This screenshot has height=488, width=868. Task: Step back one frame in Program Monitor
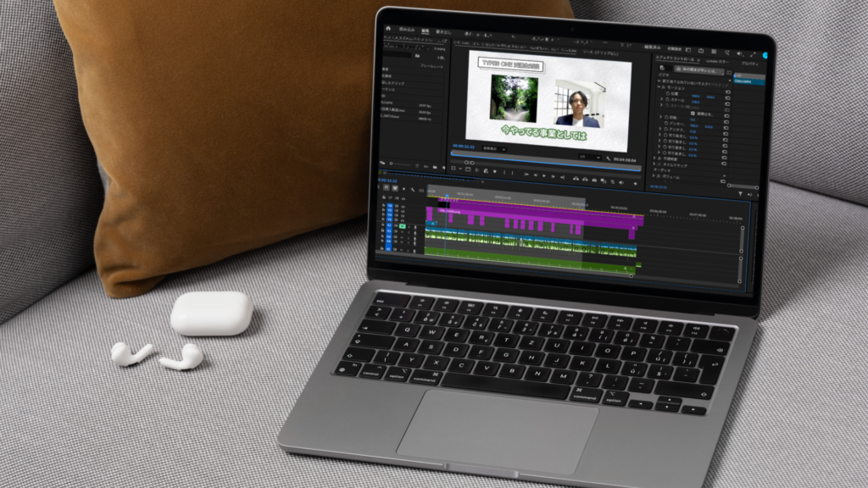click(x=536, y=175)
